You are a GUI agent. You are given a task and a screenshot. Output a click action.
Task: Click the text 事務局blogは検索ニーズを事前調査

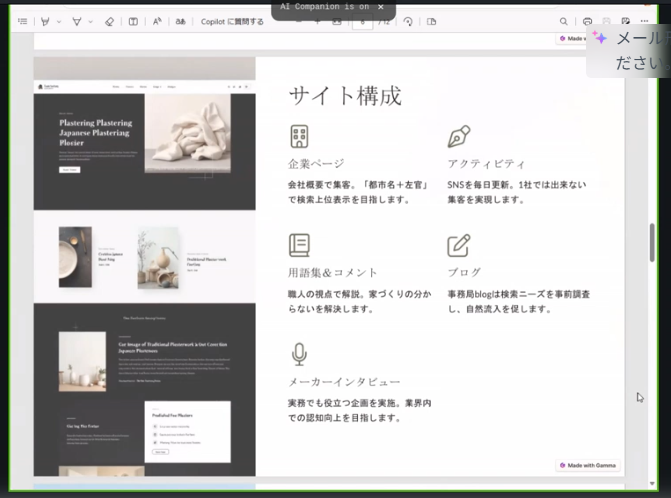(518, 294)
